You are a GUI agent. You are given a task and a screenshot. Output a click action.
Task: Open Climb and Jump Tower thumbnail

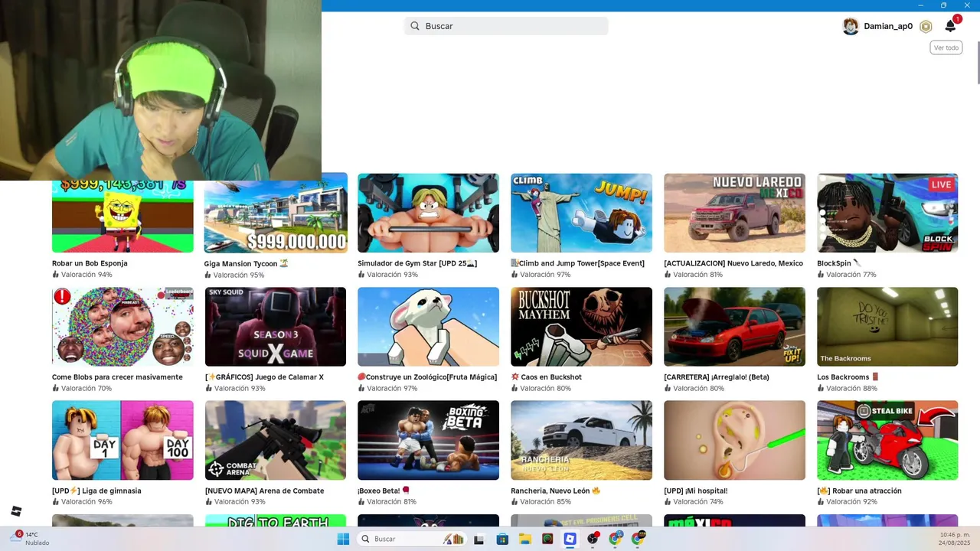(581, 213)
